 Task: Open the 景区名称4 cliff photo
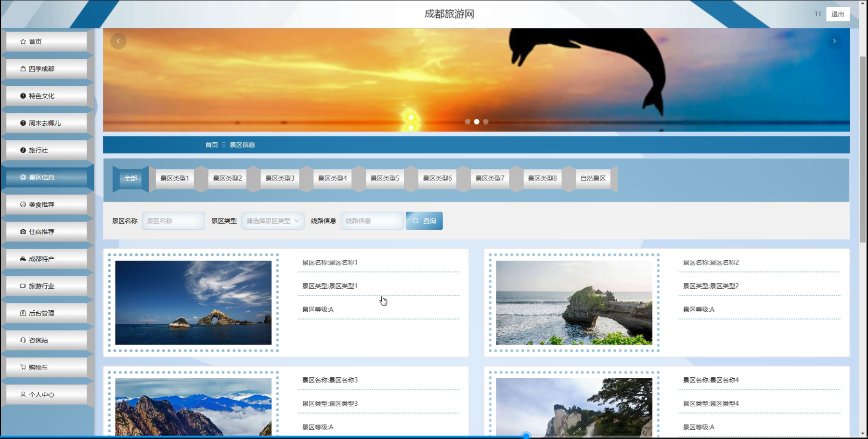pos(574,407)
